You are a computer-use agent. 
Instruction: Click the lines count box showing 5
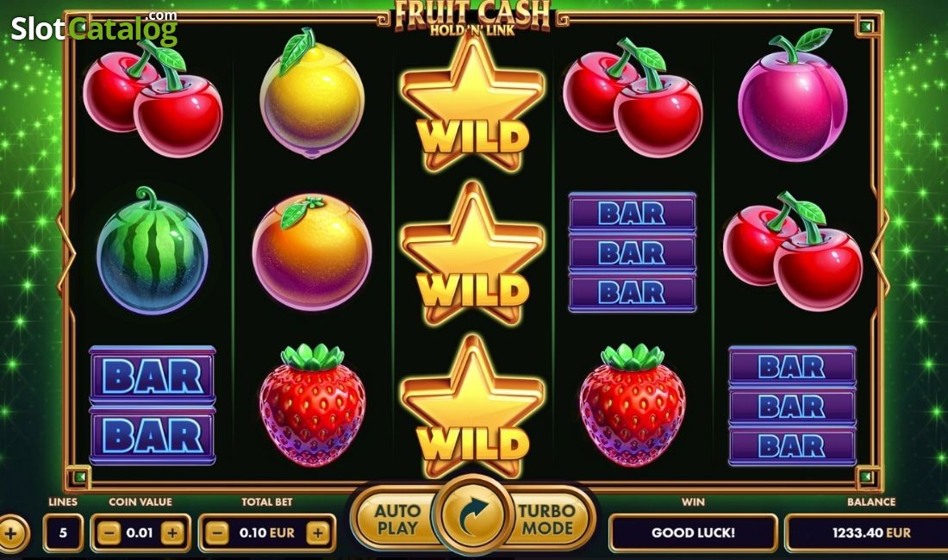63,532
